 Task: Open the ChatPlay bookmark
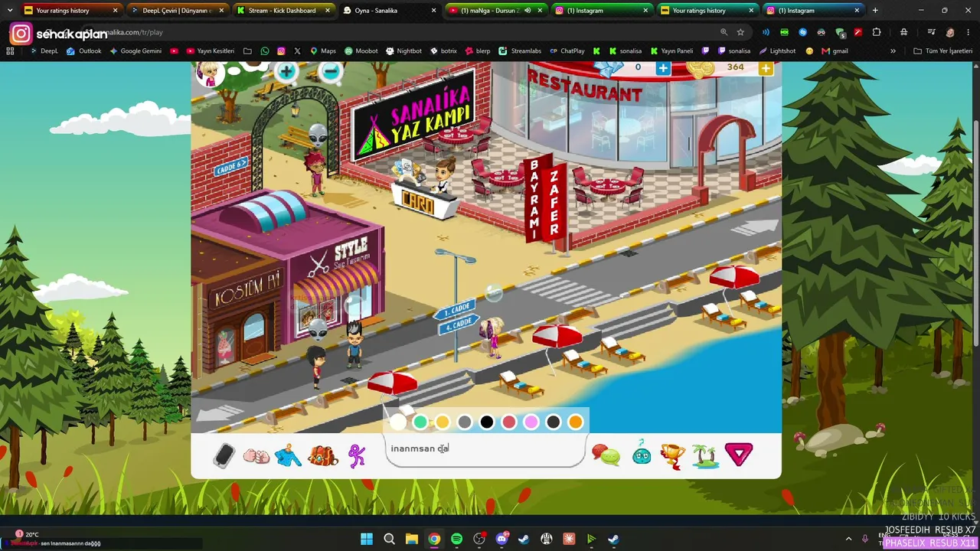(566, 51)
